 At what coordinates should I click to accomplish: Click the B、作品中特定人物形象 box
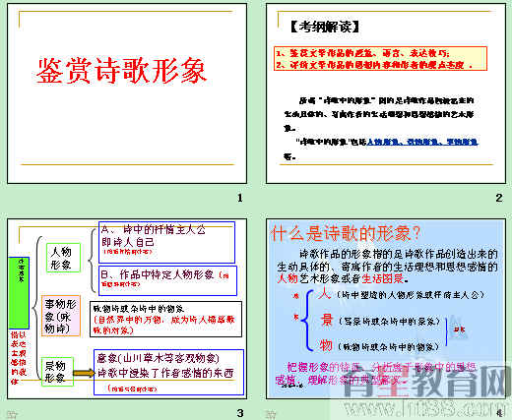(x=167, y=280)
